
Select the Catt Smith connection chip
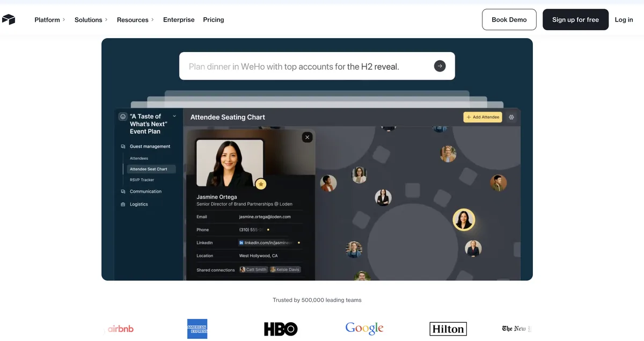(253, 270)
